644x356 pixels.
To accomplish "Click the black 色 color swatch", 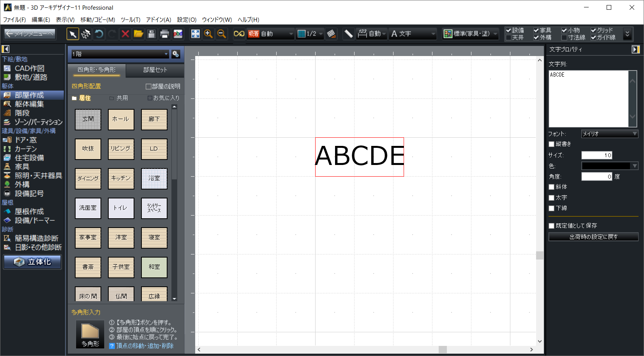I will pos(606,166).
